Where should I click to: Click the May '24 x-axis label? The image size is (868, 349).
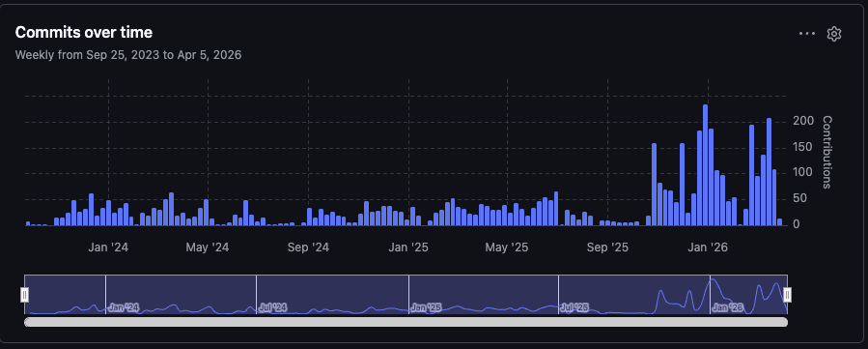click(208, 247)
